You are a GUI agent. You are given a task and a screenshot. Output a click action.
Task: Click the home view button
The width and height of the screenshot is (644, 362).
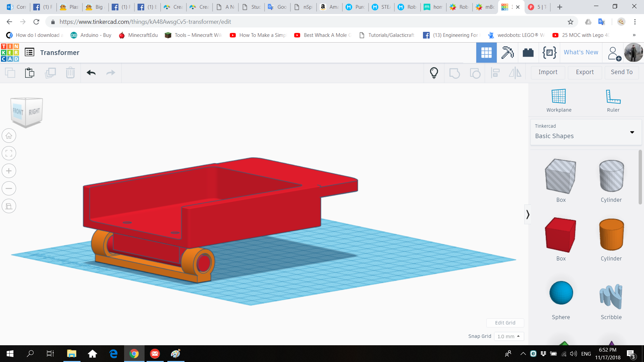[x=9, y=136]
